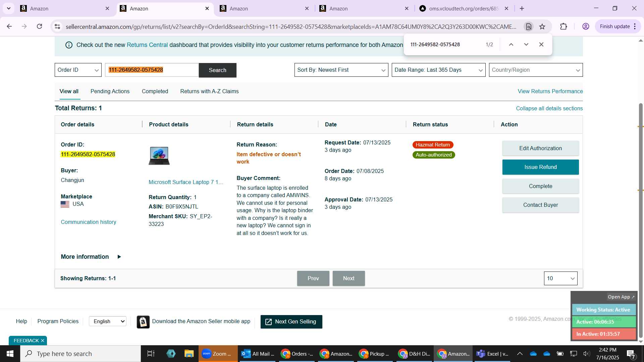Go to previous find-in-page match
Screen dimensions: 644x362
(x=511, y=44)
